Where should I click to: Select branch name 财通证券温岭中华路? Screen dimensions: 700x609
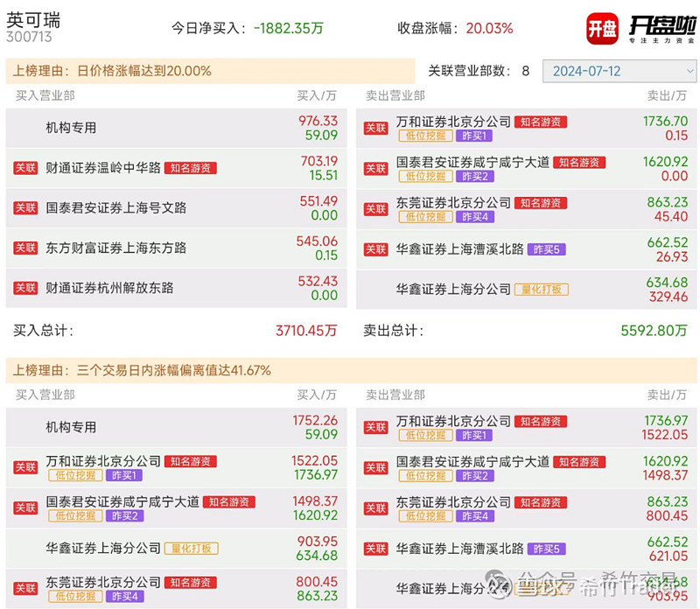click(103, 168)
